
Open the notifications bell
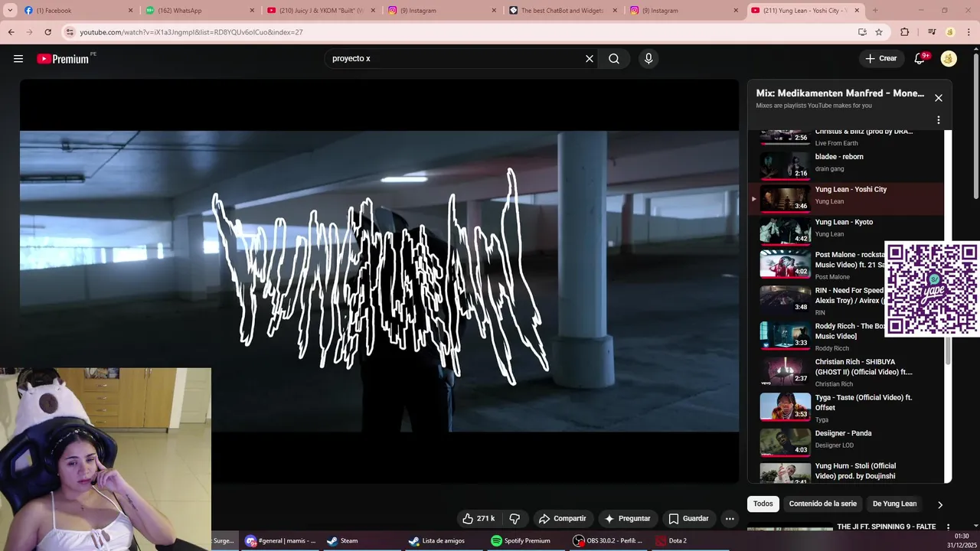pyautogui.click(x=920, y=59)
